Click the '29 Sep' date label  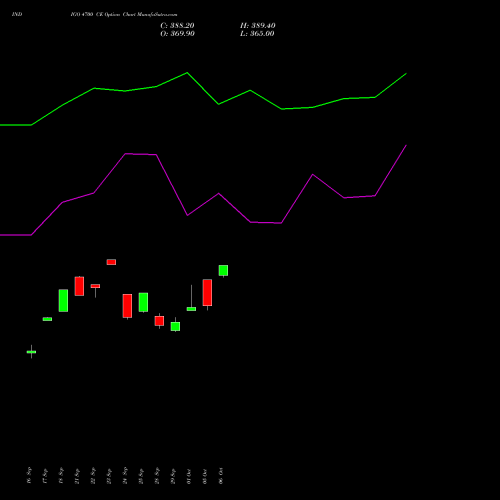[x=173, y=476]
